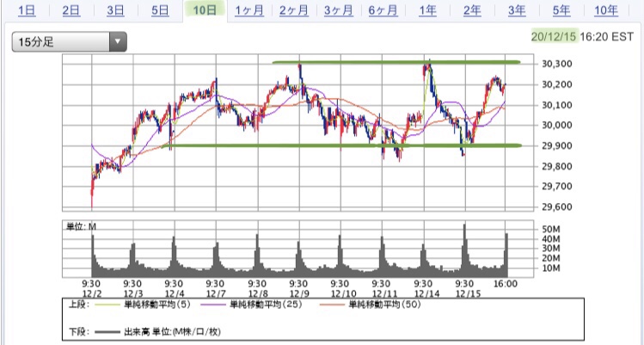
Task: Click the 下段 legend row label
Action: [80, 331]
